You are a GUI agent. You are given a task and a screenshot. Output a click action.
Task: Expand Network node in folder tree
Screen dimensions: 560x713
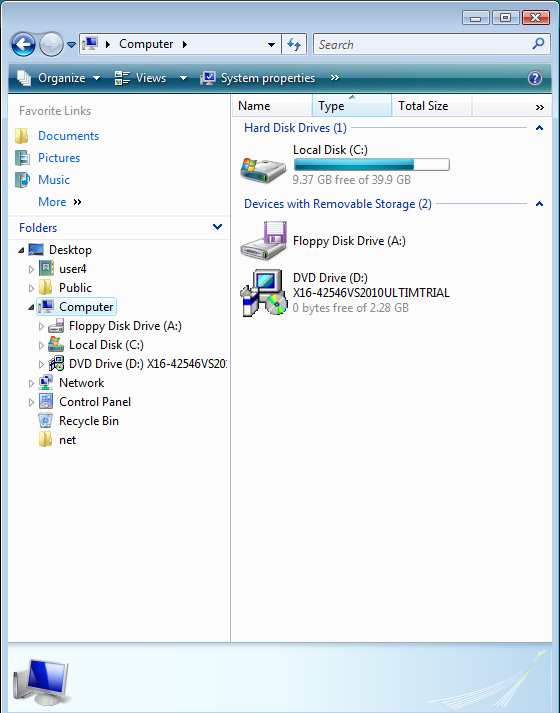(x=31, y=383)
